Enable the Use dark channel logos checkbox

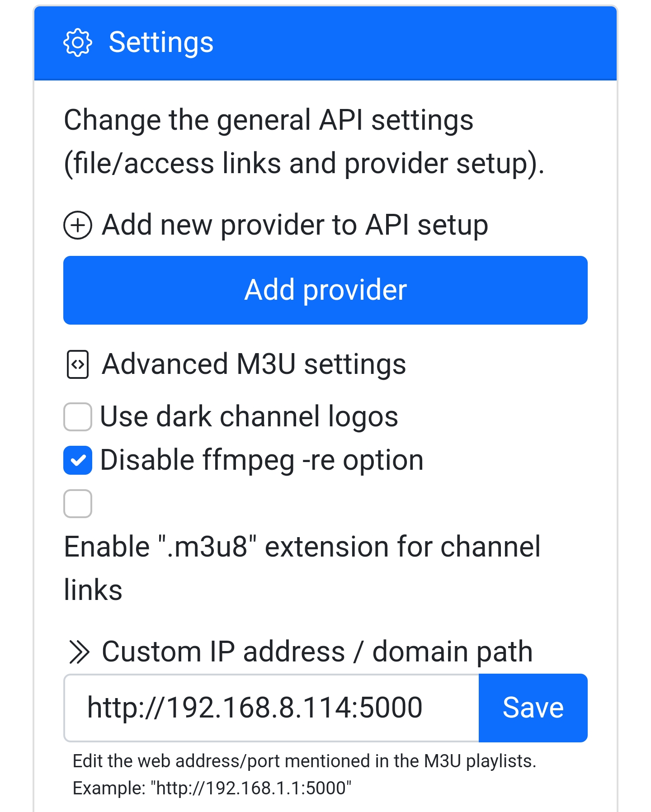coord(78,417)
